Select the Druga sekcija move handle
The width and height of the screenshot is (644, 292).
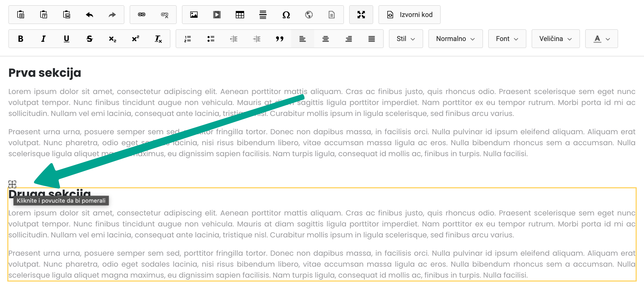pos(12,185)
